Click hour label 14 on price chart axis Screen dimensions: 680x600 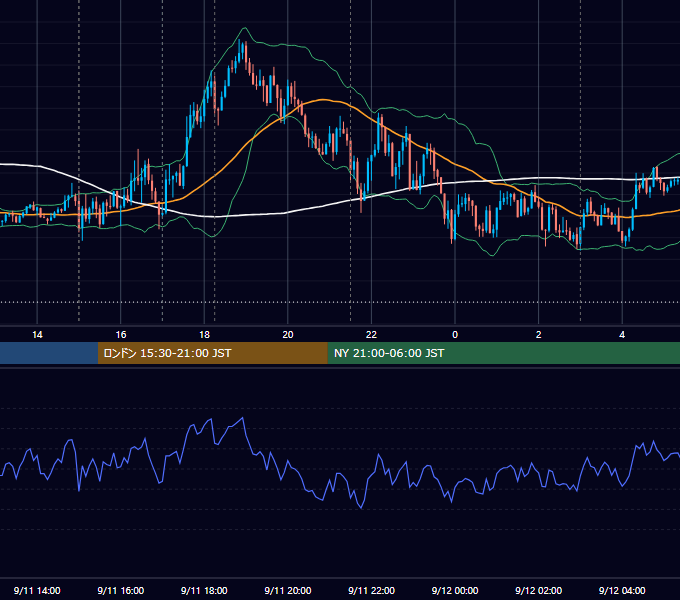click(x=37, y=335)
